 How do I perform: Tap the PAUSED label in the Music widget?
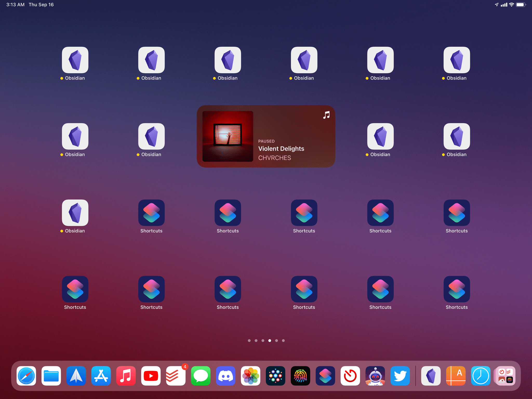click(266, 141)
